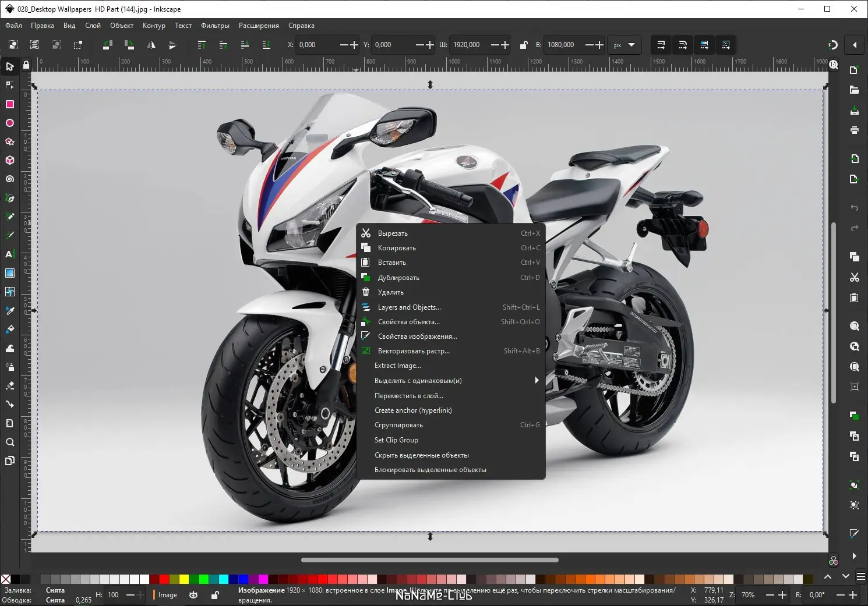Select the Text tool
This screenshot has width=868, height=606.
[10, 254]
